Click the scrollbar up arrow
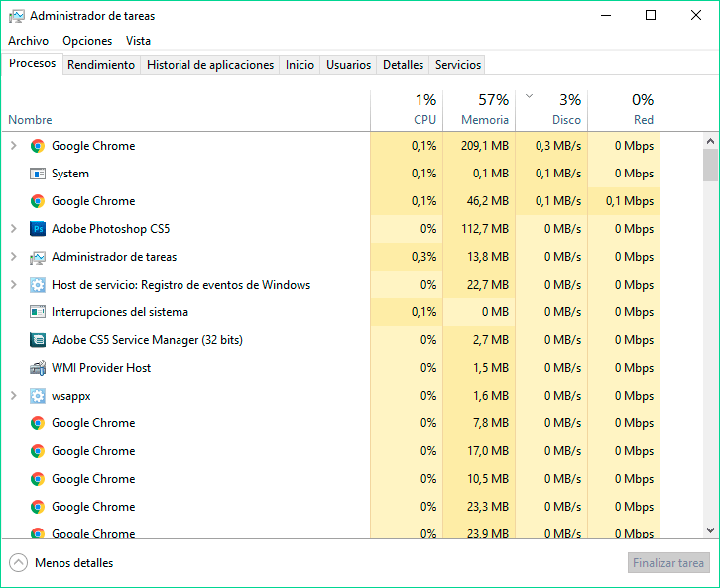This screenshot has width=720, height=588. [x=710, y=141]
